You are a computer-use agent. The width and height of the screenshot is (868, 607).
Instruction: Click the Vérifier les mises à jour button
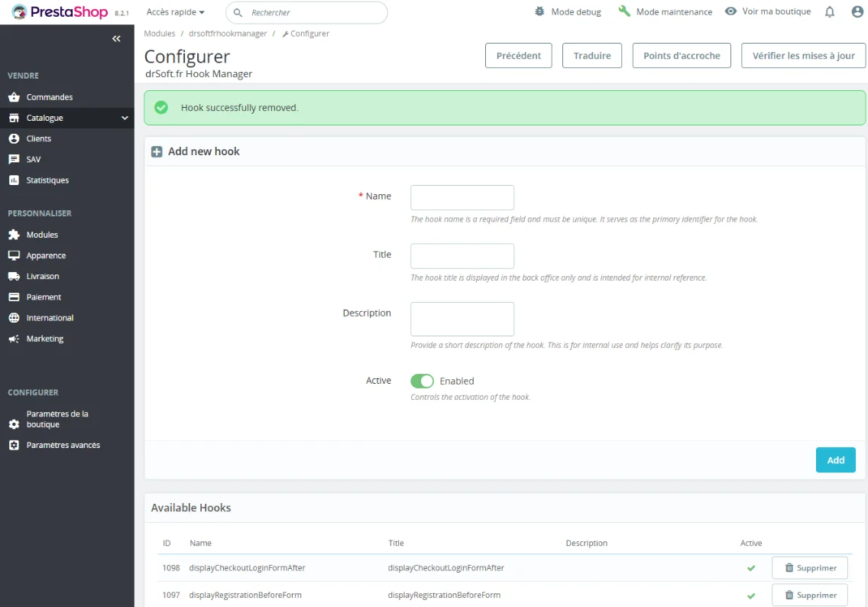tap(803, 55)
